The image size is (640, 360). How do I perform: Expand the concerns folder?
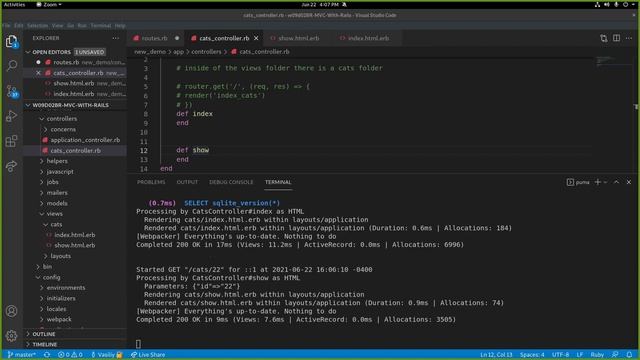tap(63, 129)
